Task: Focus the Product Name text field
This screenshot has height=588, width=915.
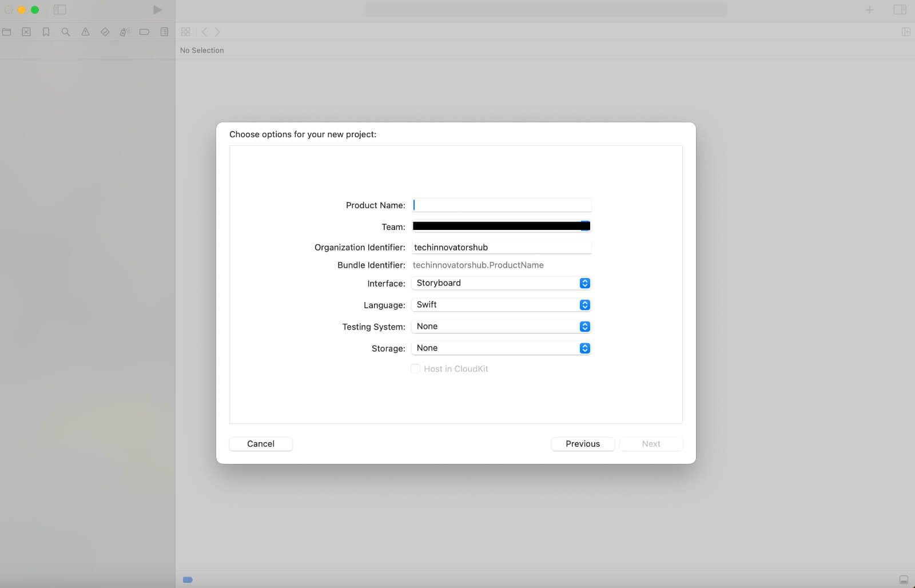Action: click(502, 205)
